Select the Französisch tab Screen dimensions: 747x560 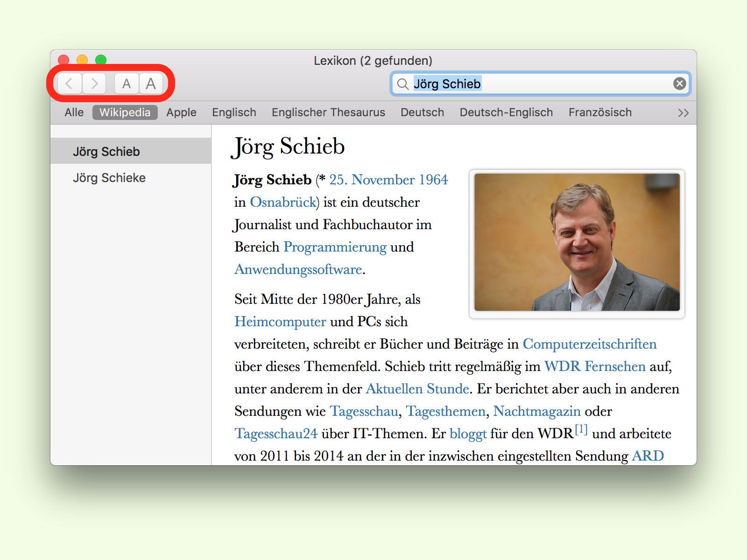pos(600,112)
